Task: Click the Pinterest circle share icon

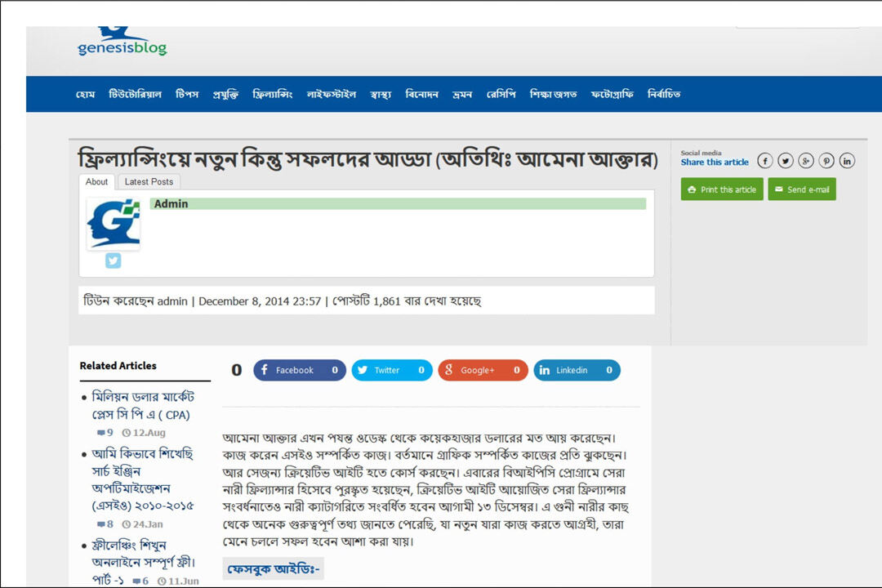Action: pos(826,161)
